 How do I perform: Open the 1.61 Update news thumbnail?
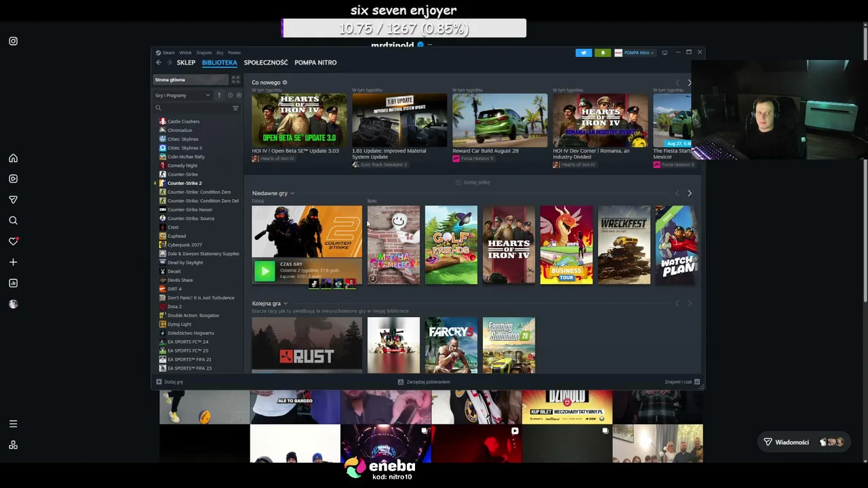click(x=399, y=121)
